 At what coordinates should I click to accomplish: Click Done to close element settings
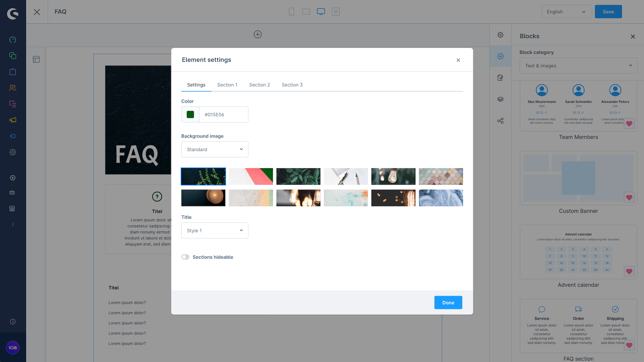click(x=448, y=302)
